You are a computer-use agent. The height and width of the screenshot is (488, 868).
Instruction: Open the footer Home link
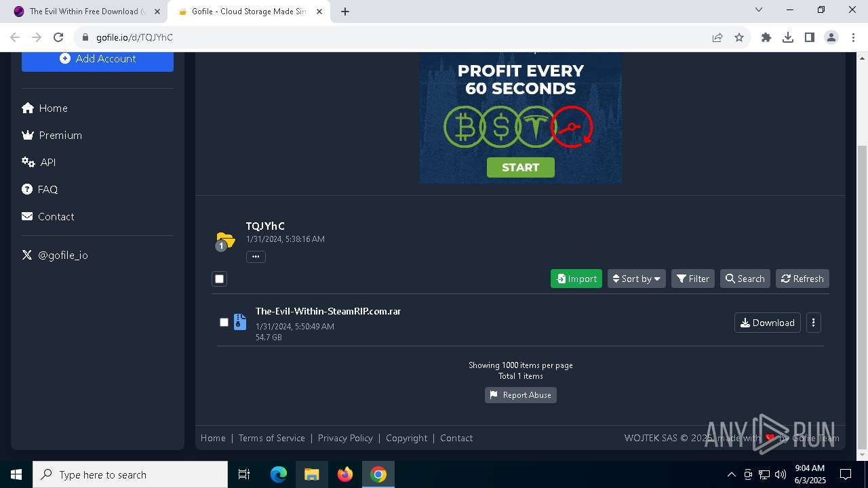[213, 438]
